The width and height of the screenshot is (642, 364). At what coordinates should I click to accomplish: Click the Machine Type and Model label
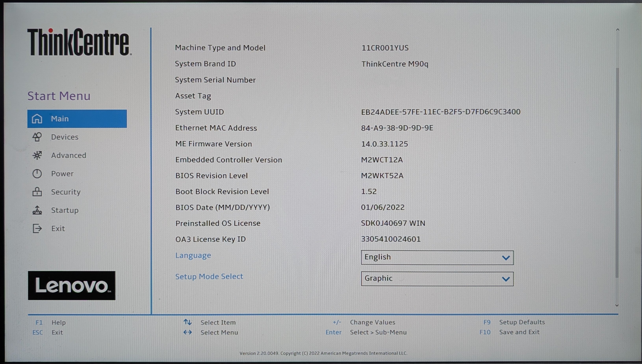(x=220, y=48)
